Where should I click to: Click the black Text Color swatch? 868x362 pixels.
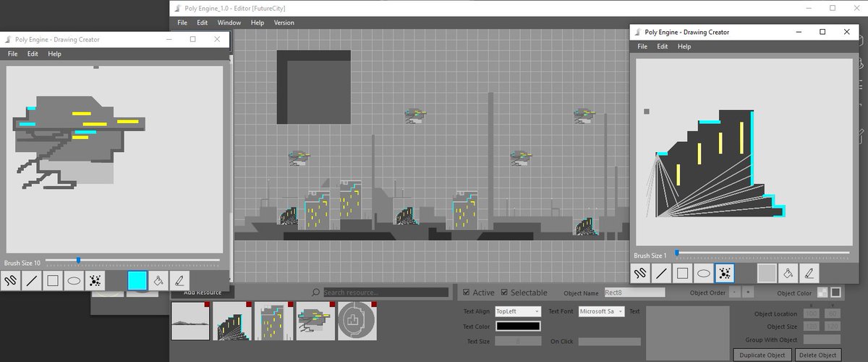[x=517, y=327]
